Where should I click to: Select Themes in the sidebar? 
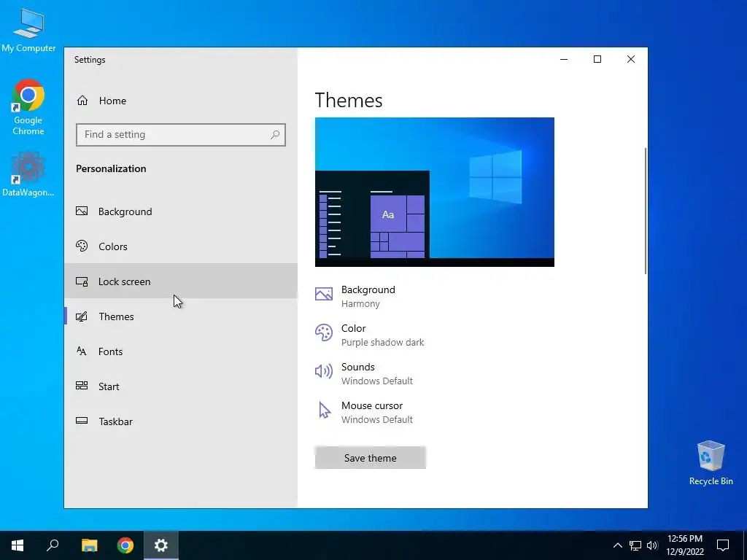181,316
